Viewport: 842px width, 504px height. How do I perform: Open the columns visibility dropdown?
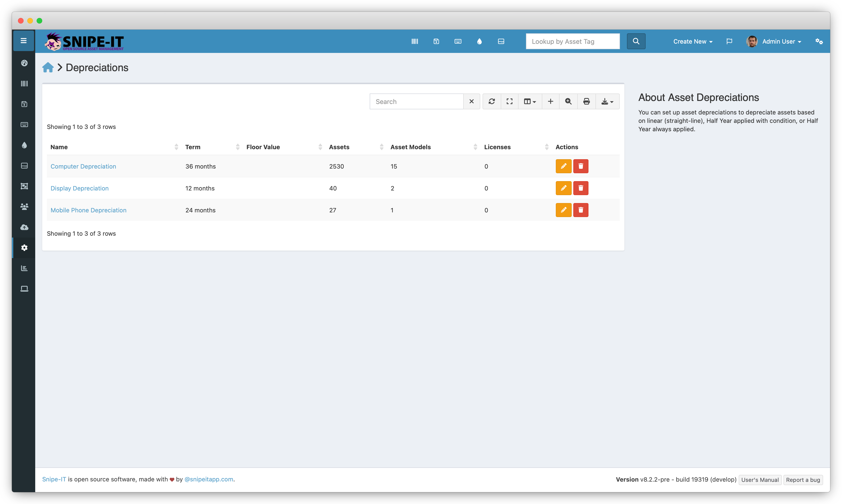(530, 102)
